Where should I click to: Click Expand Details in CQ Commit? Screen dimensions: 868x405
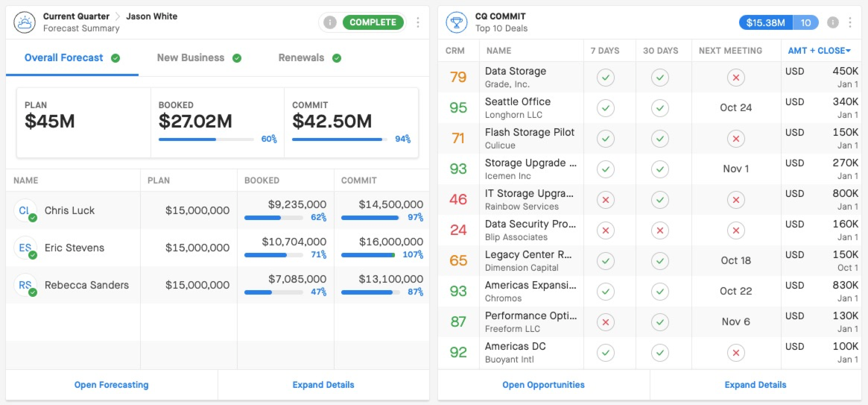755,385
